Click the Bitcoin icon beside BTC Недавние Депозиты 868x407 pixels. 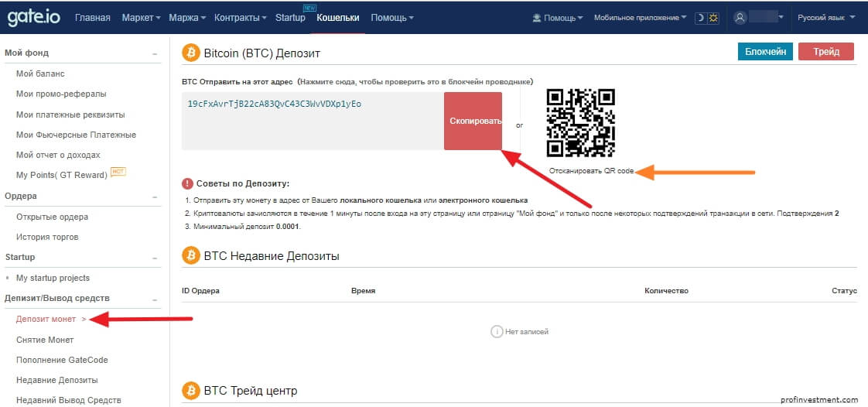(191, 256)
